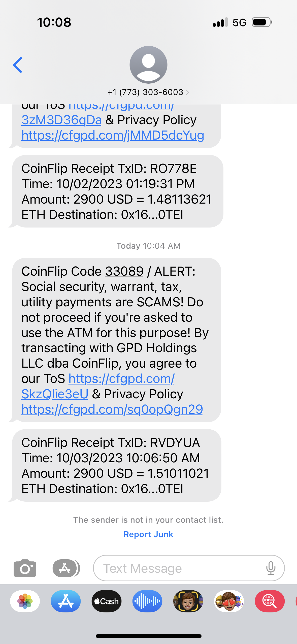Screen dimensions: 297x644
Task: Click the Report Junk link
Action: coord(148,534)
